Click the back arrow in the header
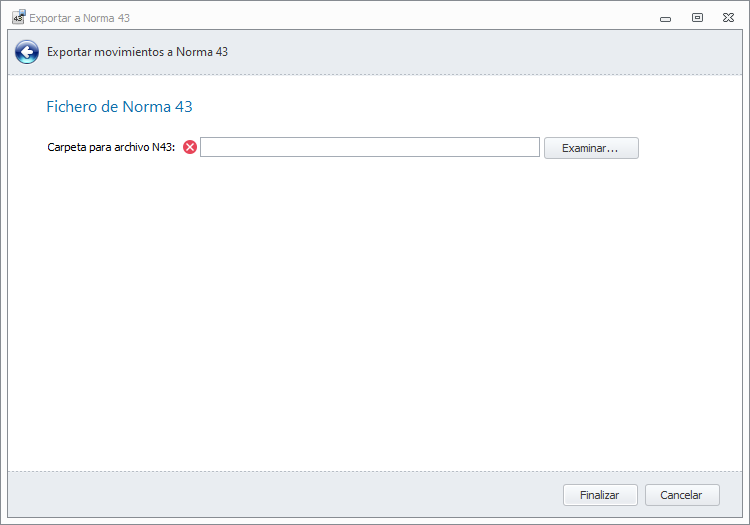The image size is (750, 525). [26, 52]
